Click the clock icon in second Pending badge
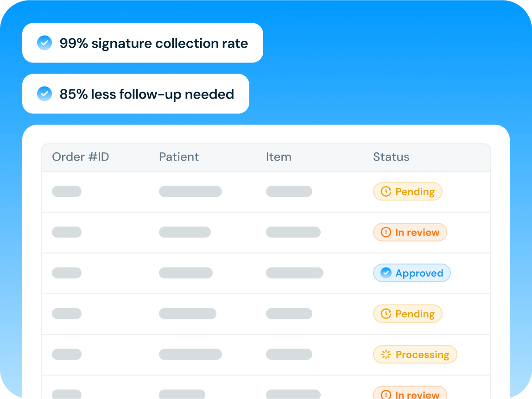This screenshot has width=532, height=399. click(386, 314)
